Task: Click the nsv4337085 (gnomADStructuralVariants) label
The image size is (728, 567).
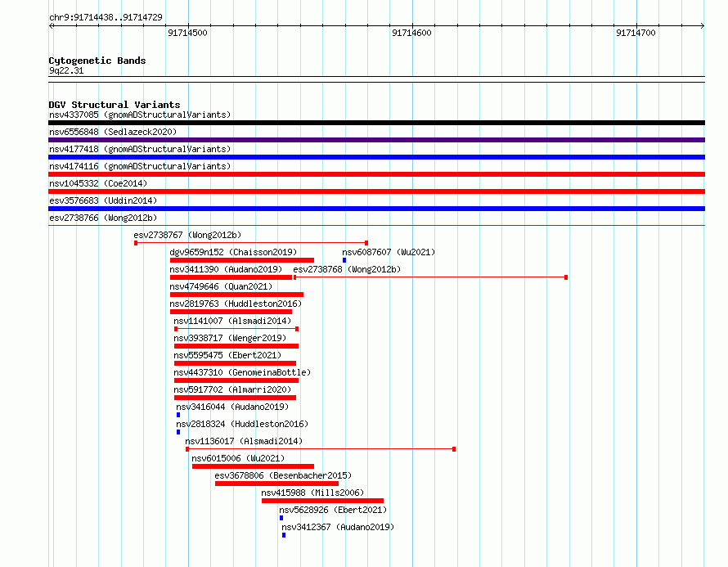Action: coord(140,115)
